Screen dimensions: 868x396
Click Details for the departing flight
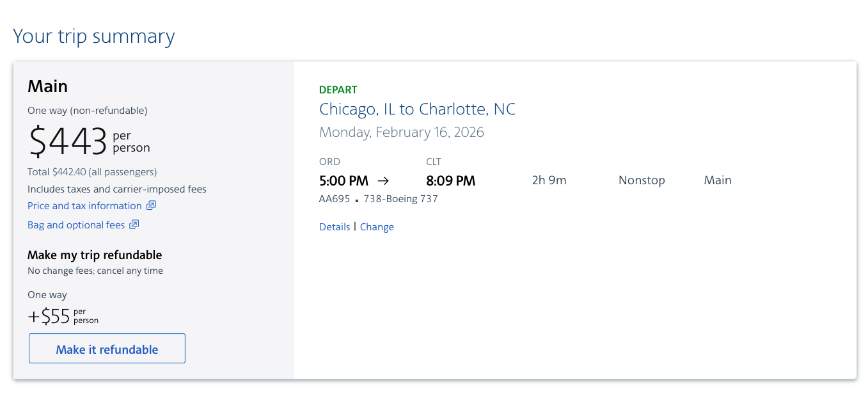click(x=334, y=226)
